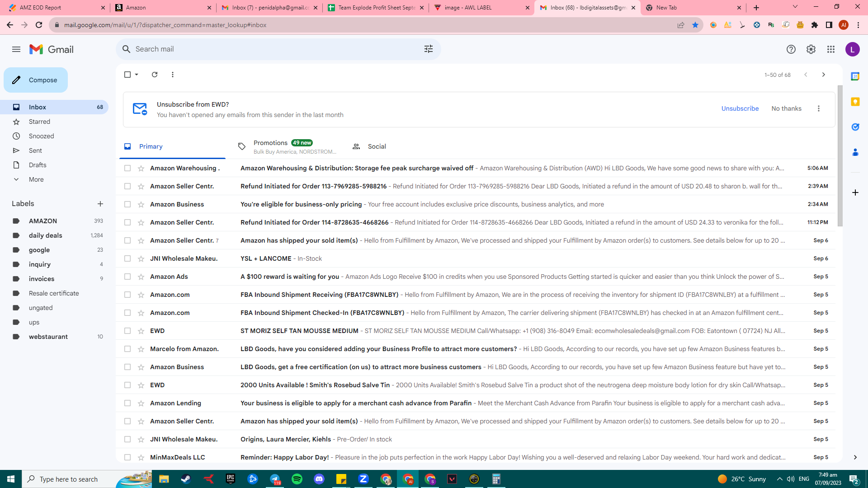Click the search options filter icon
This screenshot has width=868, height=488.
coord(429,49)
